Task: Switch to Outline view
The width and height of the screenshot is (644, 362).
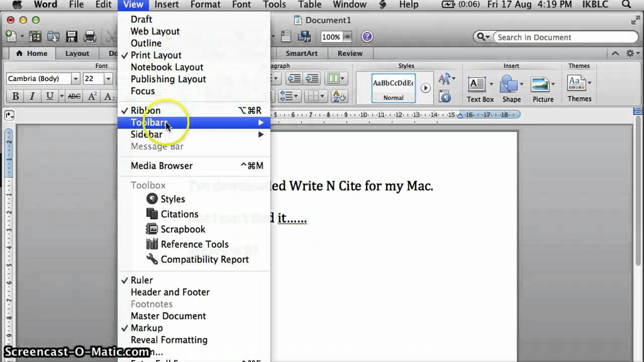Action: click(194, 43)
